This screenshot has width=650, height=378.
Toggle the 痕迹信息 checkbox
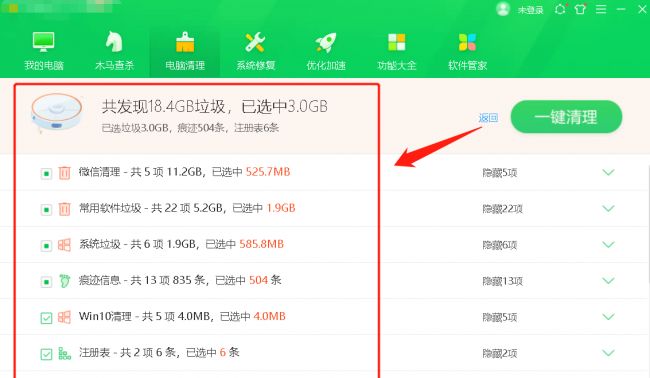pos(46,282)
